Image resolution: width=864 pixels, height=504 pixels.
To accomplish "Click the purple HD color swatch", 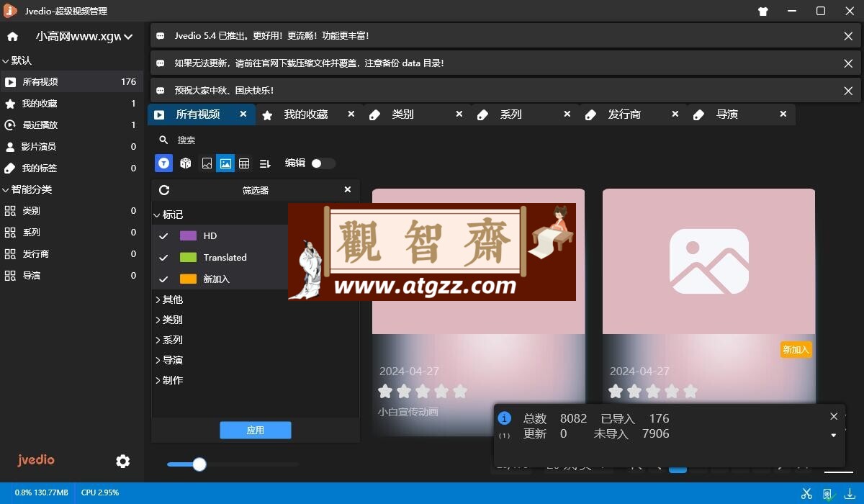I will coord(188,235).
